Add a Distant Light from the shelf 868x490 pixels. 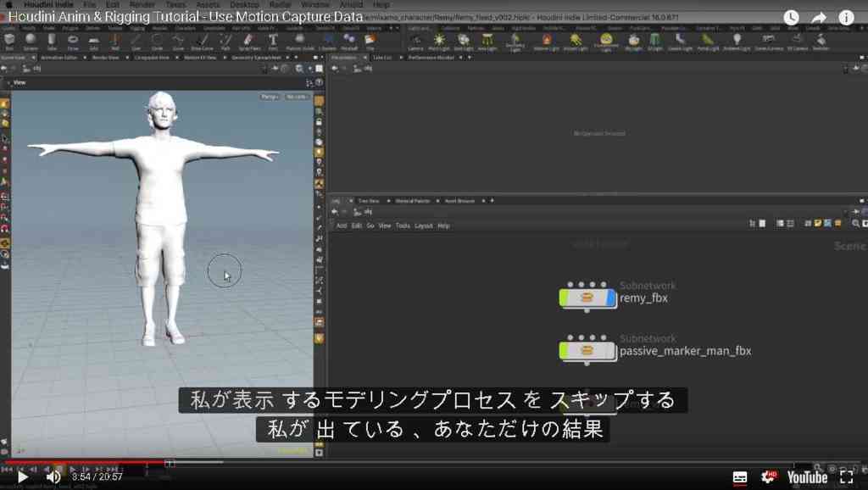point(576,41)
